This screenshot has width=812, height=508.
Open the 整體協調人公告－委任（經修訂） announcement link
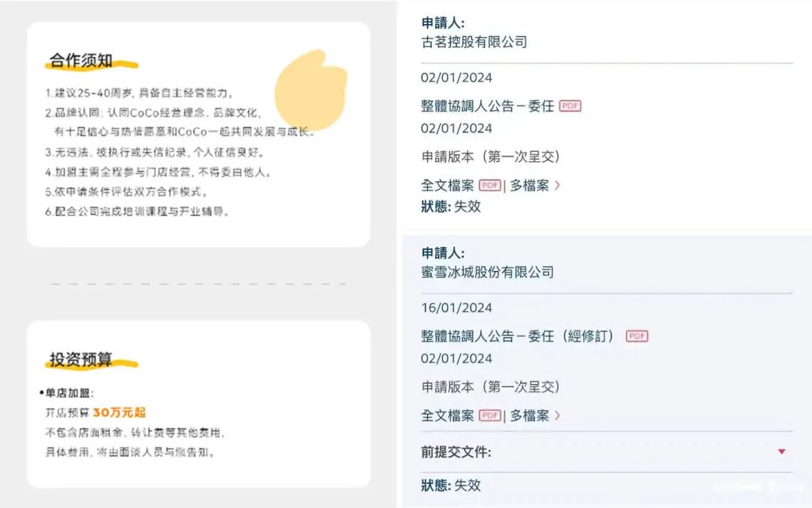tap(518, 336)
